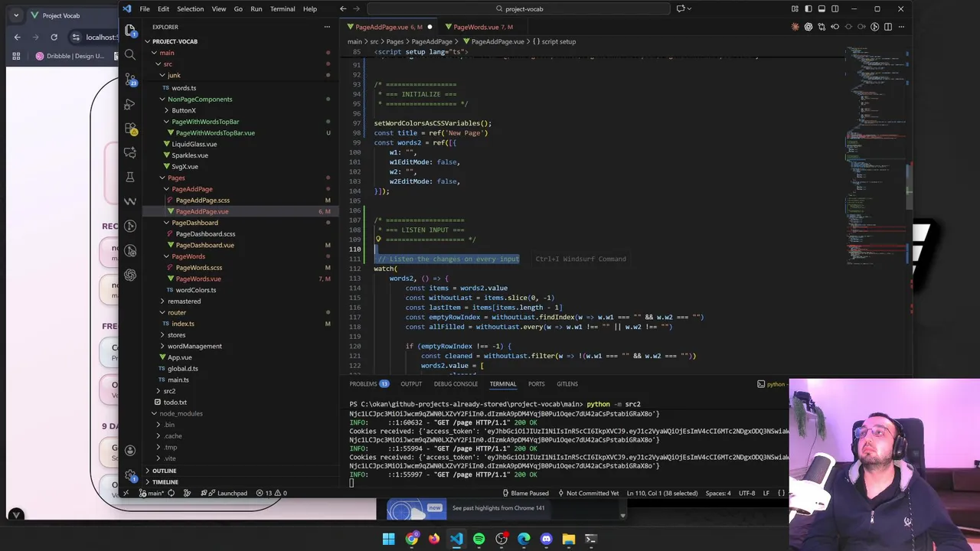Click Ln 110, Col 1 position indicator
The image size is (980, 551).
[662, 493]
